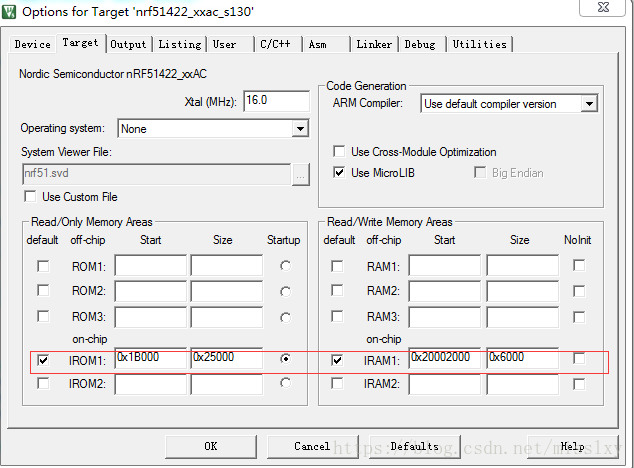Click the ROM2 Size field
The width and height of the screenshot is (634, 468).
[226, 291]
